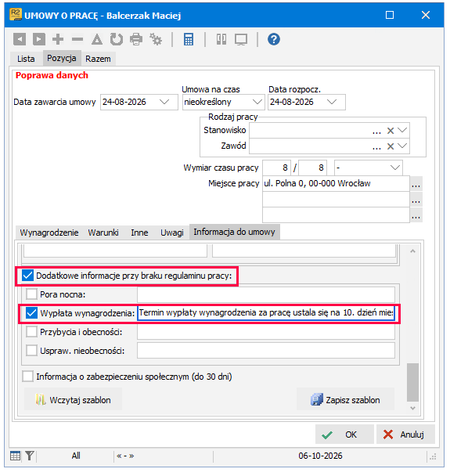This screenshot has width=450, height=476.
Task: Open Umowa na czas dropdown
Action: point(257,102)
